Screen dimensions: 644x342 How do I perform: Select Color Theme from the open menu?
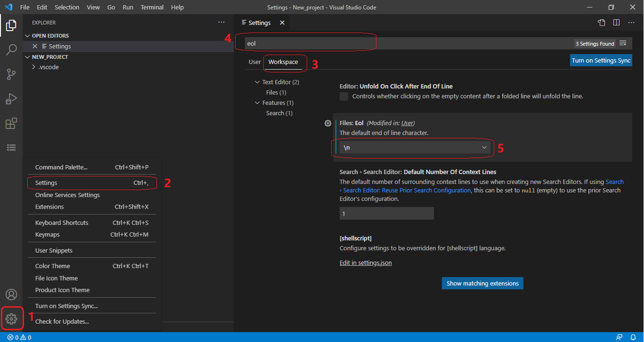pos(52,265)
